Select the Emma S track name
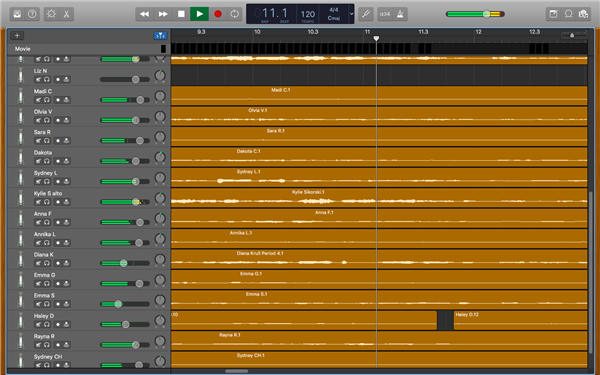Screen dimensions: 600x375 [44, 295]
